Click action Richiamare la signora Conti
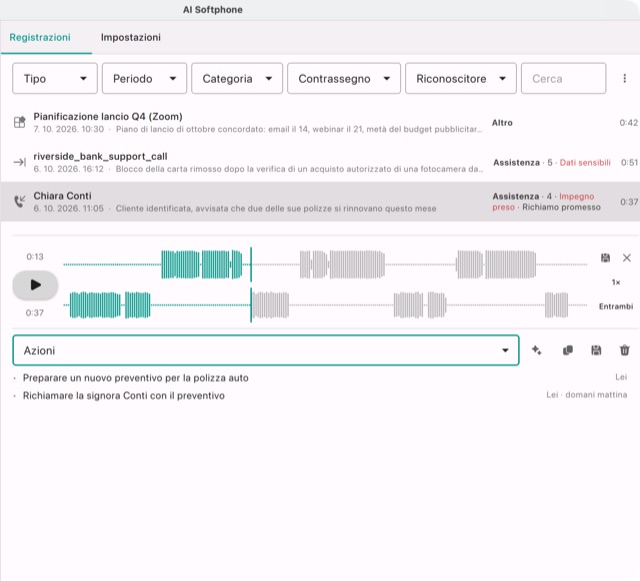 pyautogui.click(x=124, y=396)
